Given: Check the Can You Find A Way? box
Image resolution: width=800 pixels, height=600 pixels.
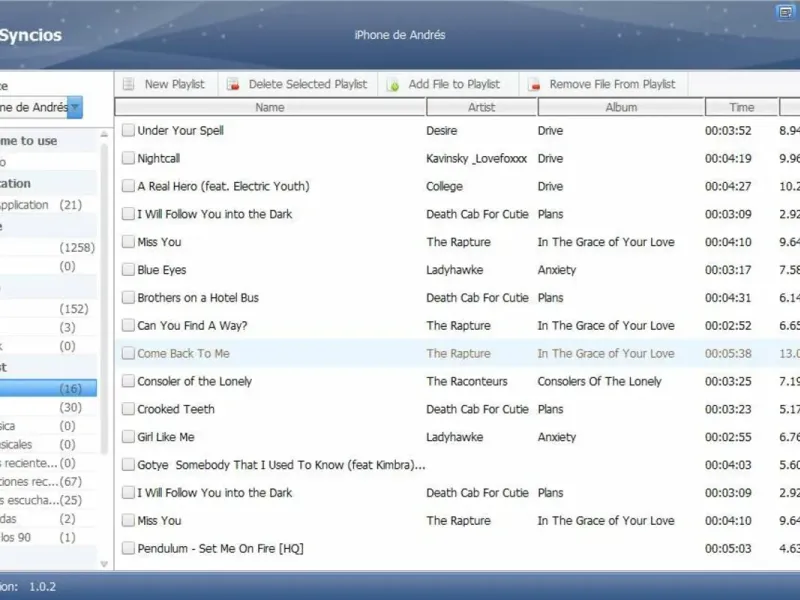Looking at the screenshot, I should (x=128, y=325).
